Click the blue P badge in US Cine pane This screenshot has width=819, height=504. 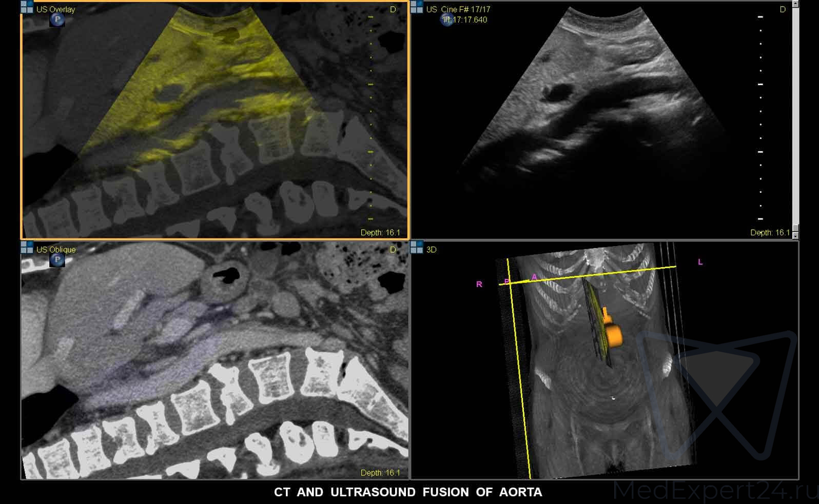[x=447, y=20]
